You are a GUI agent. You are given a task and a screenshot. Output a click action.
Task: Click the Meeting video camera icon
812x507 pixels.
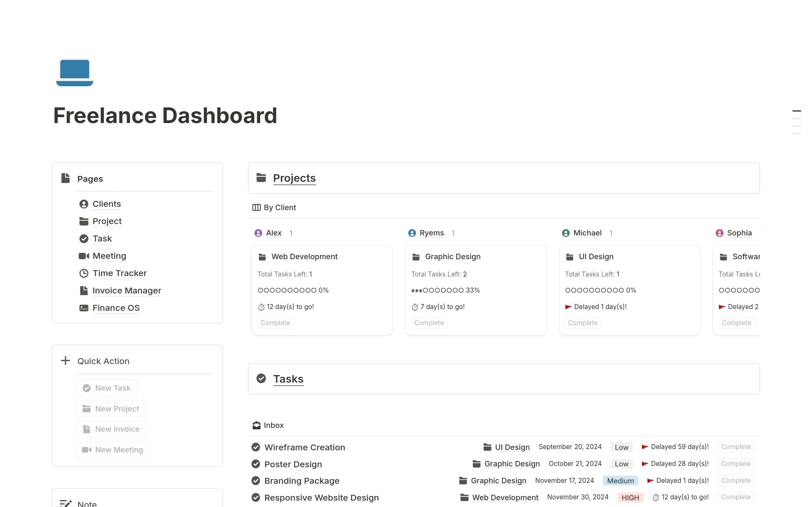pyautogui.click(x=84, y=256)
